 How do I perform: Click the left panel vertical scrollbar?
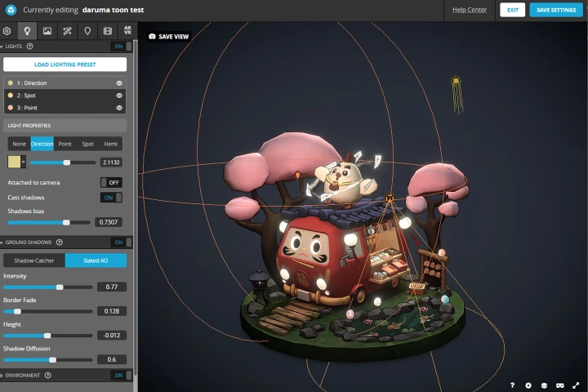(136, 207)
